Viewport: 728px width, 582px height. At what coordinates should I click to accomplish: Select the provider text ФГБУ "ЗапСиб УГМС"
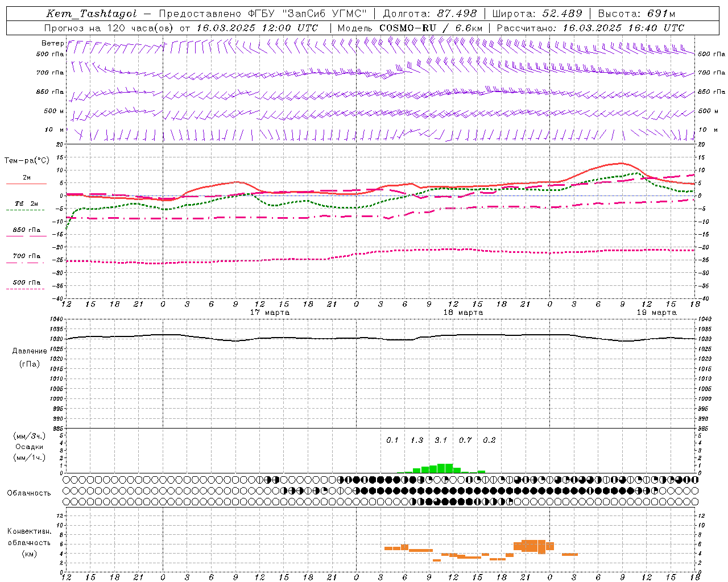[307, 14]
